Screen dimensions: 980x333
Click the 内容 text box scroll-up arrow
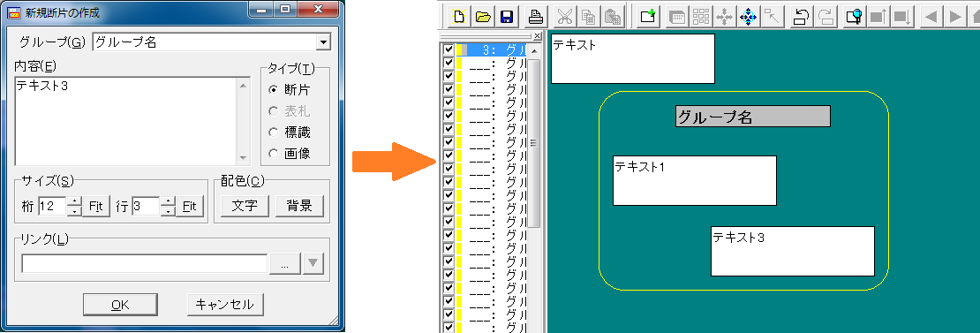244,86
